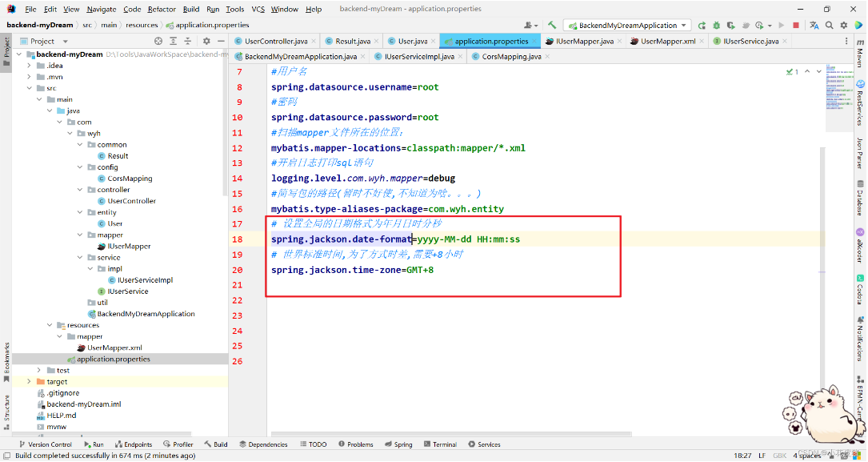
Task: Open the translate tool icon
Action: coord(814,25)
